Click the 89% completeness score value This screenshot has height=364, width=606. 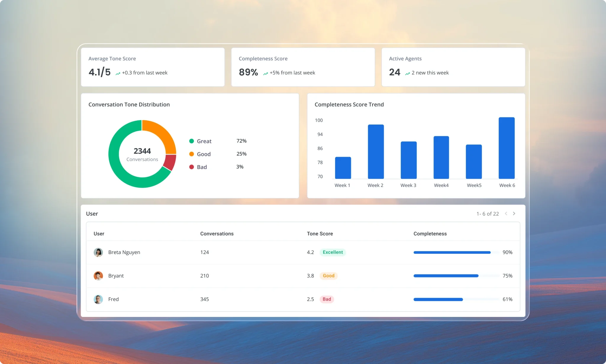pyautogui.click(x=248, y=72)
